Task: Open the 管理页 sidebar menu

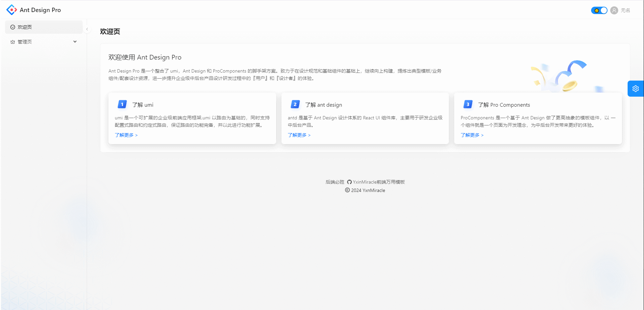Action: [44, 42]
